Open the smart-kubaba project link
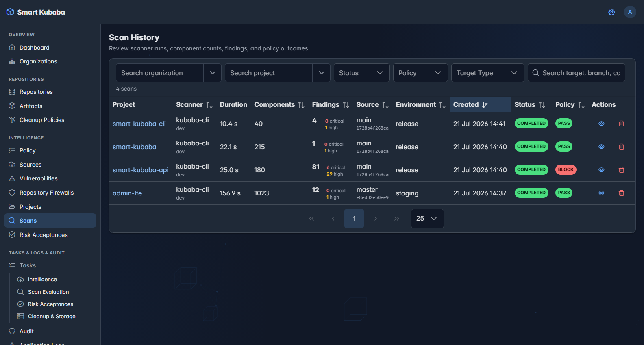The height and width of the screenshot is (345, 644). click(134, 147)
